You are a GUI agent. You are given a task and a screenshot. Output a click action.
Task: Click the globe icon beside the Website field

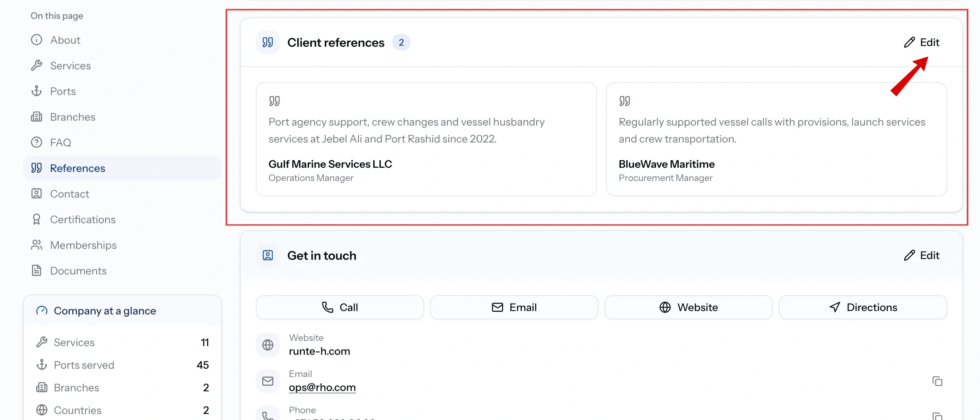click(x=268, y=345)
